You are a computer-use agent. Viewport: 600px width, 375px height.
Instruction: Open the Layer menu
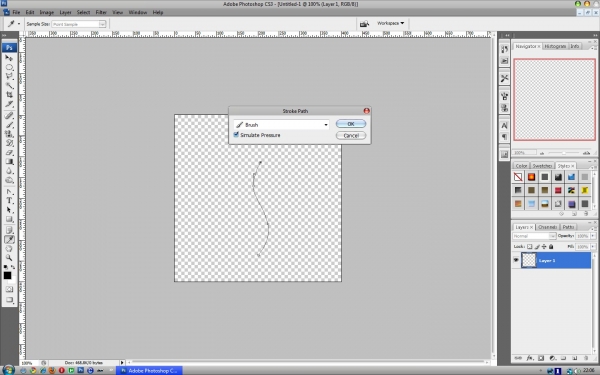coord(65,12)
